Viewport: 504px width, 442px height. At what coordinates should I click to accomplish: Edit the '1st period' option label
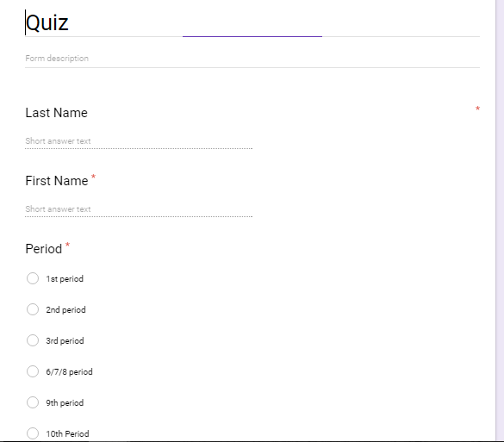(x=65, y=278)
